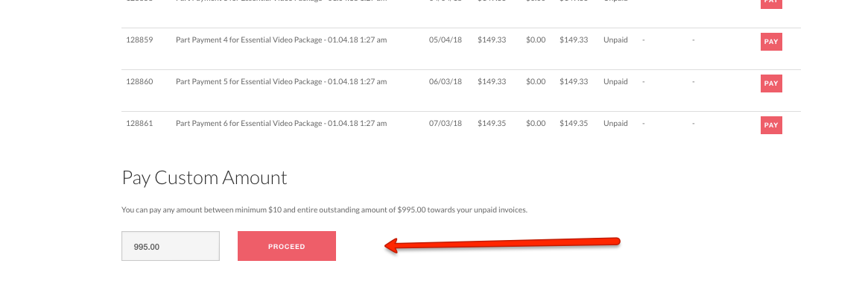Select invoice number 128860
The height and width of the screenshot is (287, 868).
click(139, 81)
